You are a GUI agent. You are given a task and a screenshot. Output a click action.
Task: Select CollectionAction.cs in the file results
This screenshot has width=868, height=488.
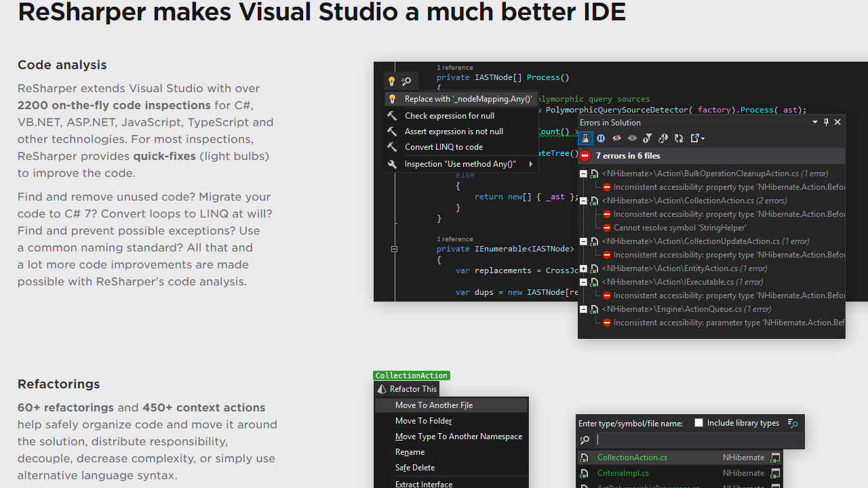click(632, 457)
